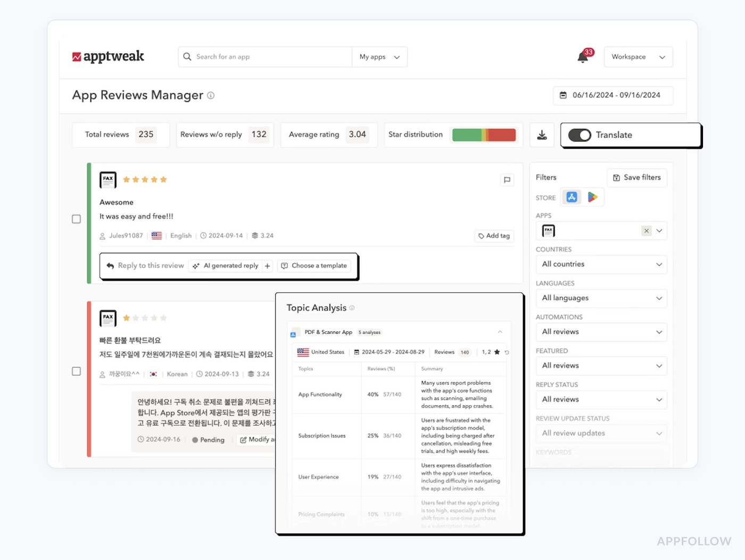
Task: Click the download reviews export icon
Action: click(542, 135)
